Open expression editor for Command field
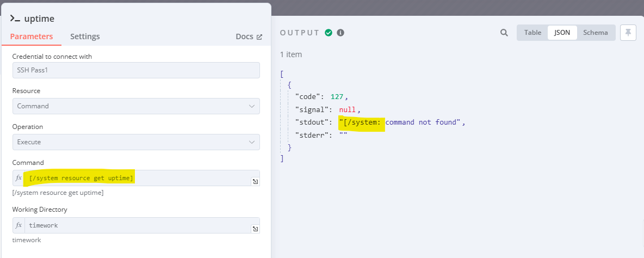This screenshot has height=258, width=644. pyautogui.click(x=255, y=182)
